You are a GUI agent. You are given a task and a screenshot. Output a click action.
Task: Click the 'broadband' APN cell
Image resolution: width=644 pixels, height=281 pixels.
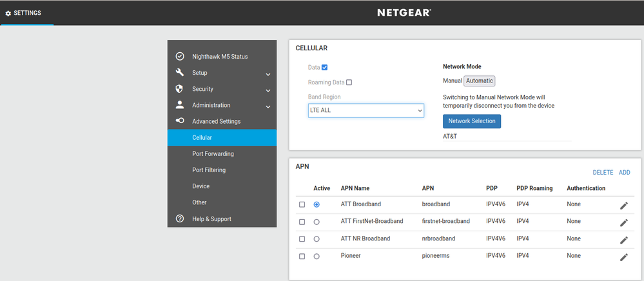(436, 204)
